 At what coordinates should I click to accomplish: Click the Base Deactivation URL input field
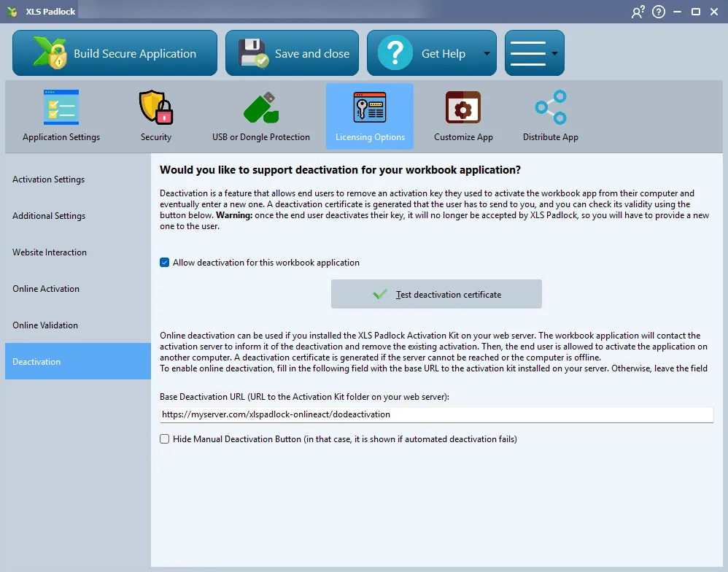coord(436,414)
